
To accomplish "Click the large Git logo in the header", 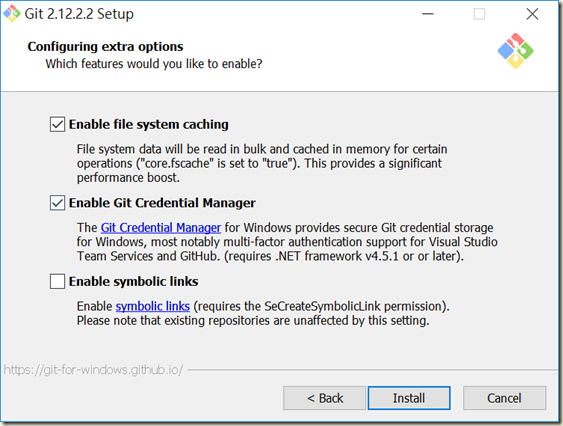I will [x=515, y=51].
